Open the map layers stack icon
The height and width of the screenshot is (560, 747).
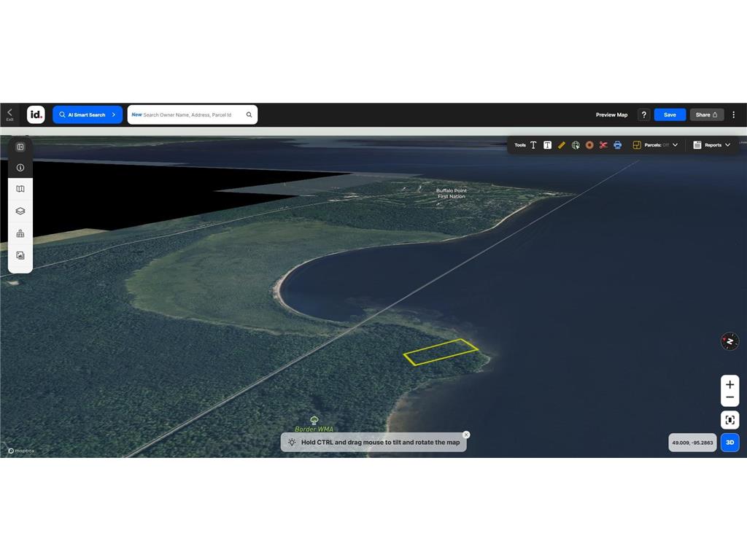tap(20, 211)
